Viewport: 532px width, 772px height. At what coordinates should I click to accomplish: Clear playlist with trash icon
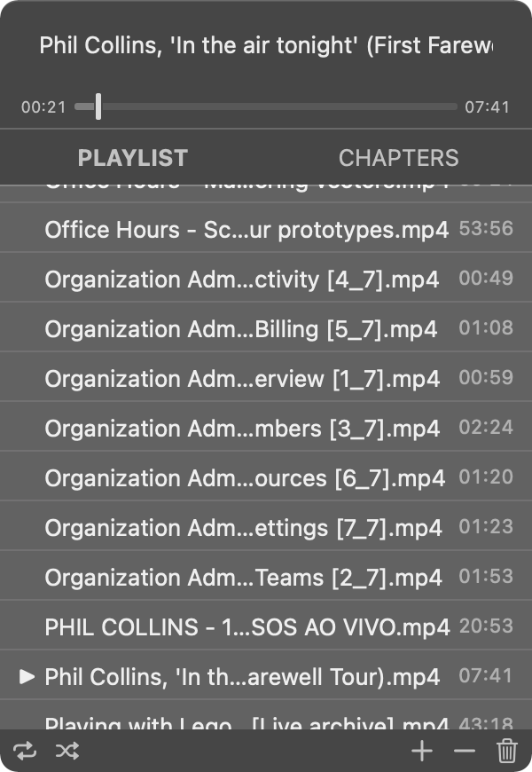coord(507,752)
